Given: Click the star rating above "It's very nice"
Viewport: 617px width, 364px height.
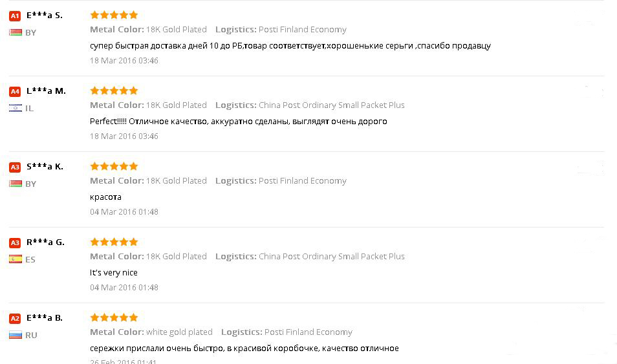Looking at the screenshot, I should point(114,242).
